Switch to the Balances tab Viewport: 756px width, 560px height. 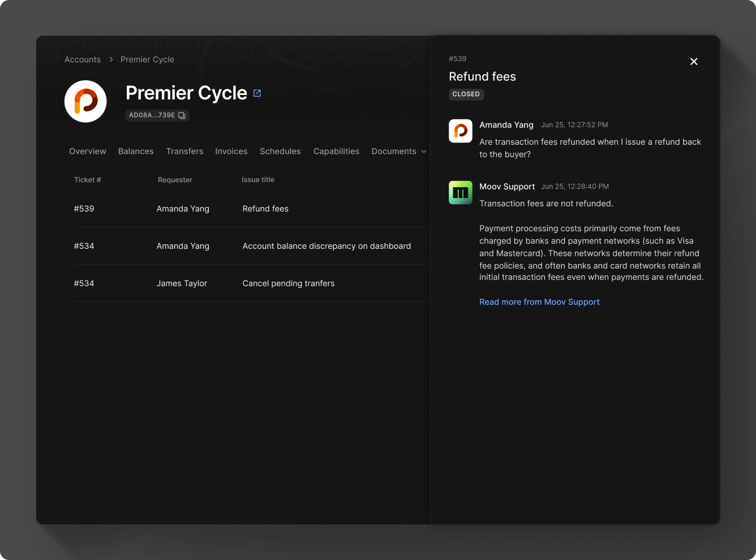136,151
